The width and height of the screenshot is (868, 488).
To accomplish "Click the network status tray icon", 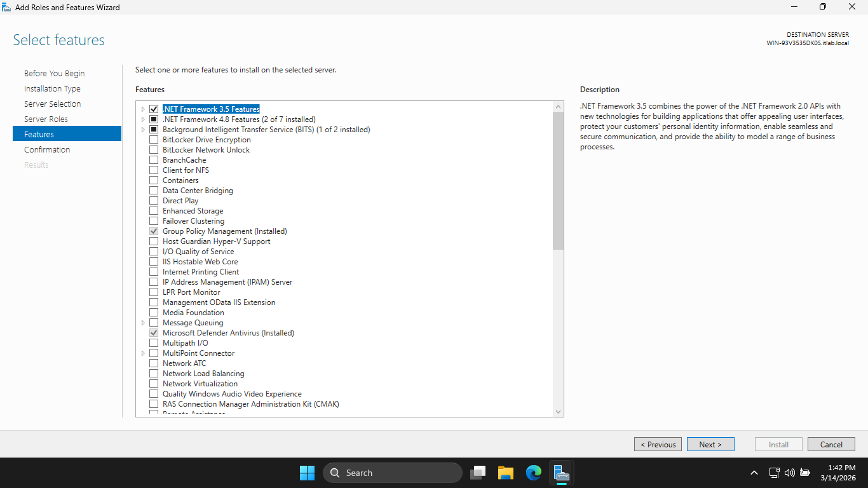I will pyautogui.click(x=774, y=473).
